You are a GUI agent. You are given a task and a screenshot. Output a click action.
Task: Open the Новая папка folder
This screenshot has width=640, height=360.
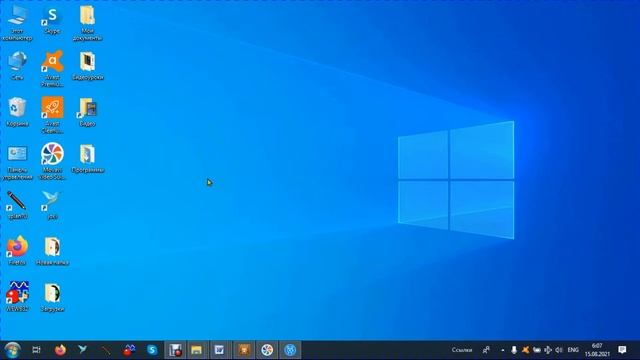pyautogui.click(x=52, y=251)
